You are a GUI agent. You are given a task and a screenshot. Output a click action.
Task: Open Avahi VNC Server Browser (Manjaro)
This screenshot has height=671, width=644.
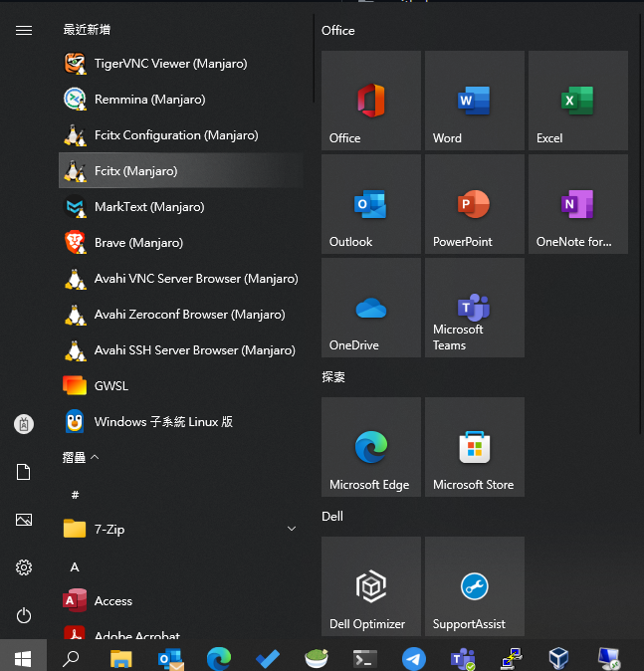(x=180, y=278)
